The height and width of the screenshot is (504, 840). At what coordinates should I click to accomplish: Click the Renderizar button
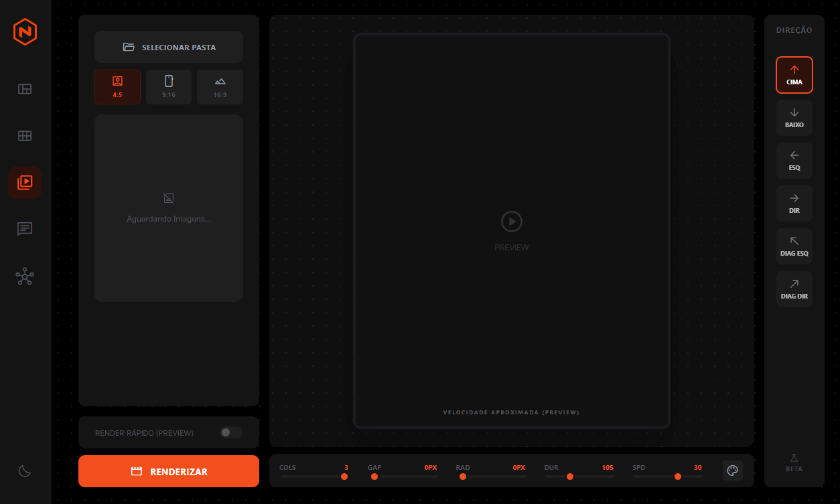169,471
